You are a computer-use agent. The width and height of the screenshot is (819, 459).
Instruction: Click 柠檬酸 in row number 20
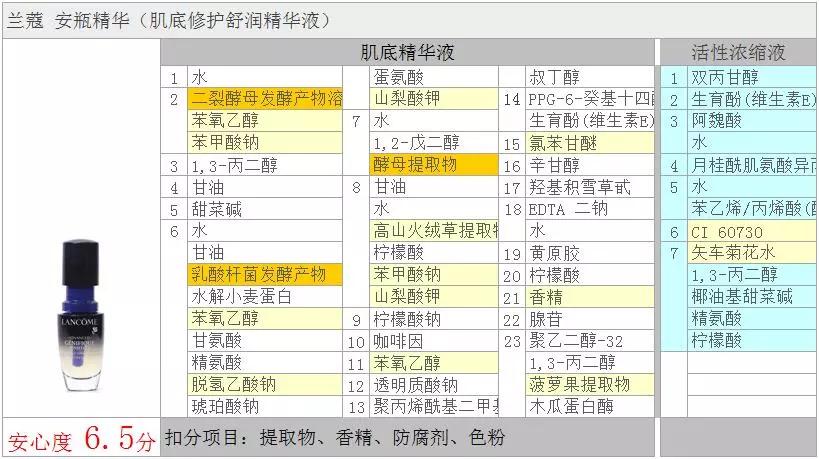tap(590, 275)
